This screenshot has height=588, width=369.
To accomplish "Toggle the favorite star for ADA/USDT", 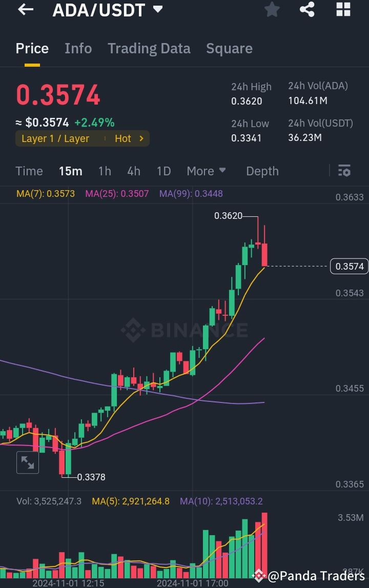I will pos(272,9).
